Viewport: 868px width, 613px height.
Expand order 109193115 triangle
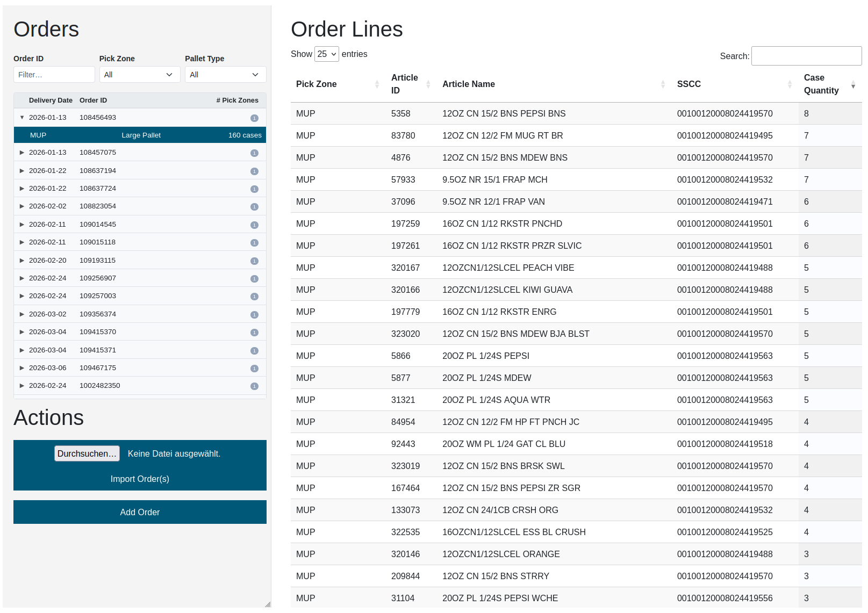point(22,261)
